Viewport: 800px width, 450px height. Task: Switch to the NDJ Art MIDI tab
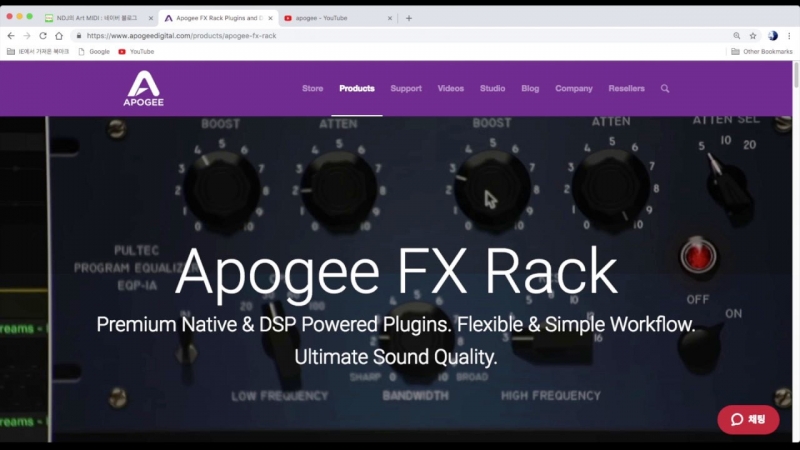click(x=97, y=18)
